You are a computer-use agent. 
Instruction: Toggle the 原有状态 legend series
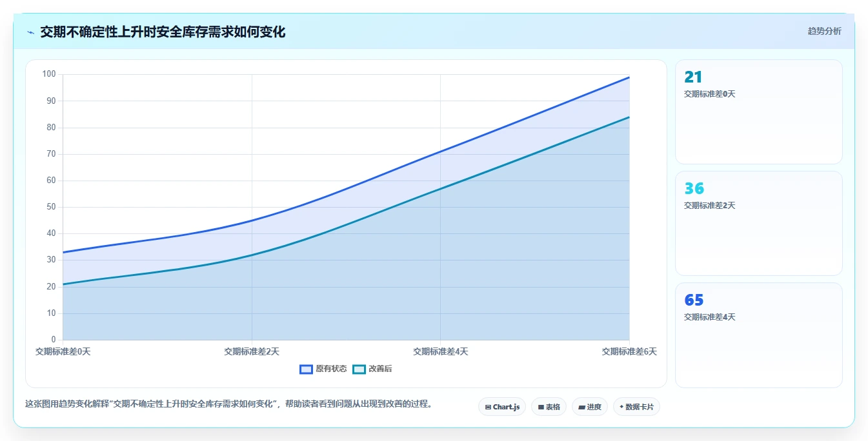coord(323,369)
